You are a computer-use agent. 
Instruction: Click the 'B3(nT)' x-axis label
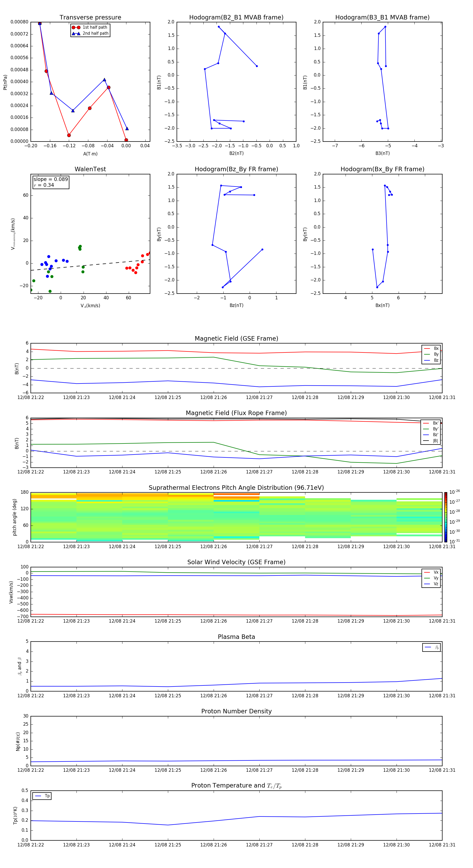click(x=382, y=153)
